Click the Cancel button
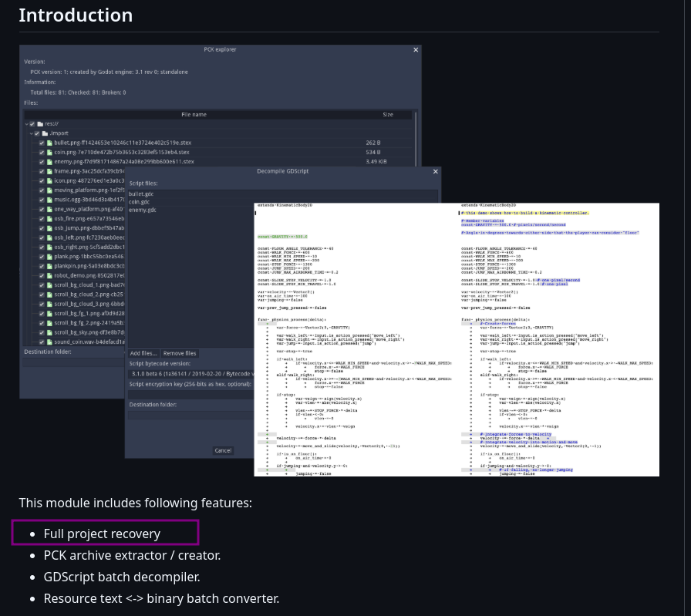 223,450
